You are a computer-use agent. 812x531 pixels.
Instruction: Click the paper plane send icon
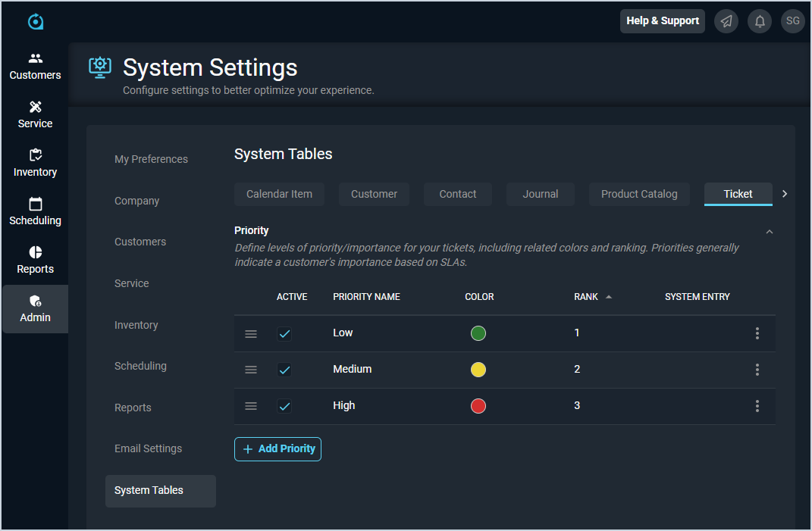pos(726,21)
